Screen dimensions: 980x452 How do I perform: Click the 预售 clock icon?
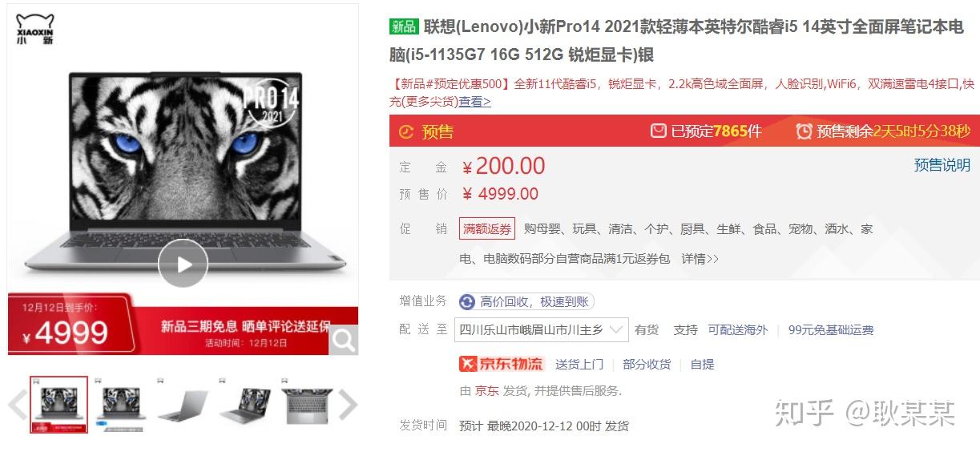click(406, 131)
